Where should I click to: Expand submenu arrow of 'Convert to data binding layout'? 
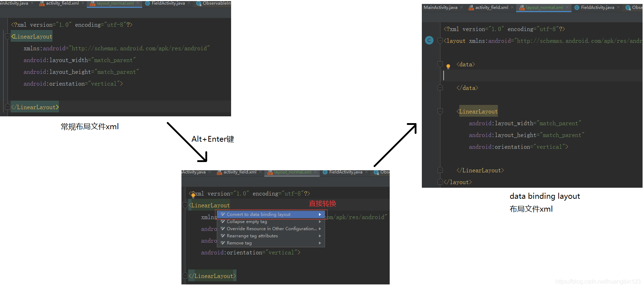point(320,214)
